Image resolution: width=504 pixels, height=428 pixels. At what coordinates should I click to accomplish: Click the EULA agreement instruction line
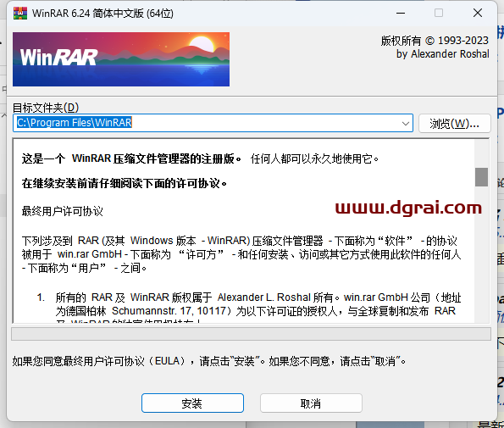click(209, 361)
